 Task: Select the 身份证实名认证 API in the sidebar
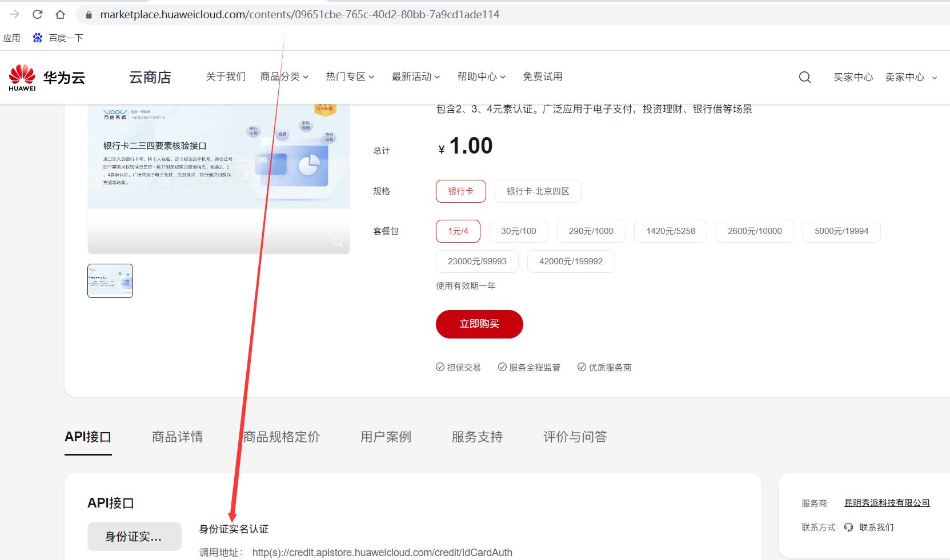tap(134, 537)
